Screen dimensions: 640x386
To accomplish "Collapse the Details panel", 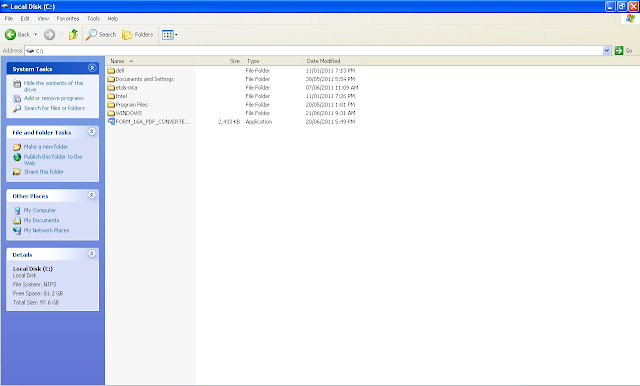I will [92, 254].
